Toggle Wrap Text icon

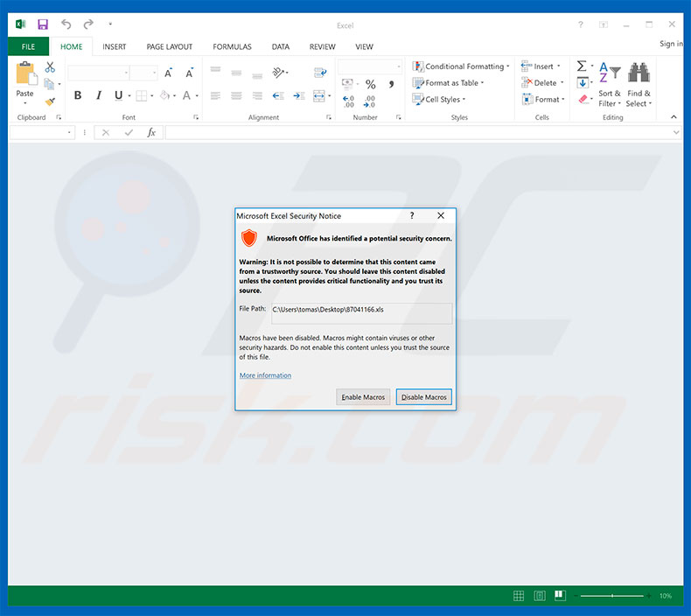(x=320, y=73)
